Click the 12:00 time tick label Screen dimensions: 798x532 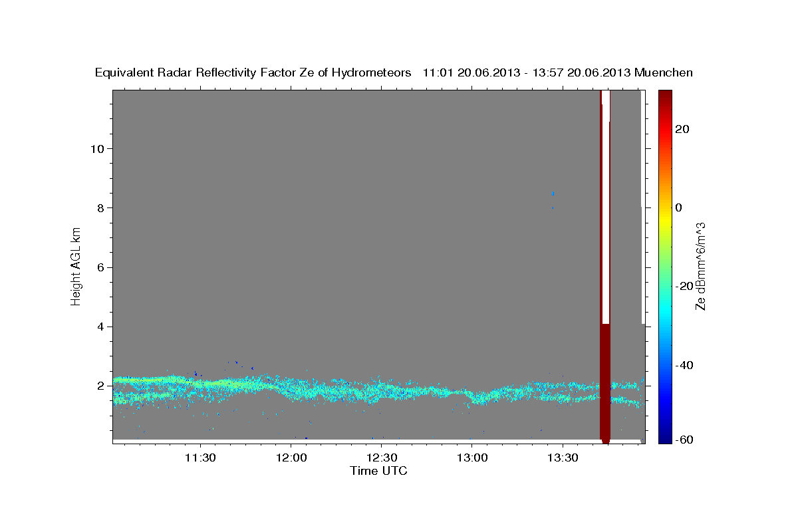291,458
